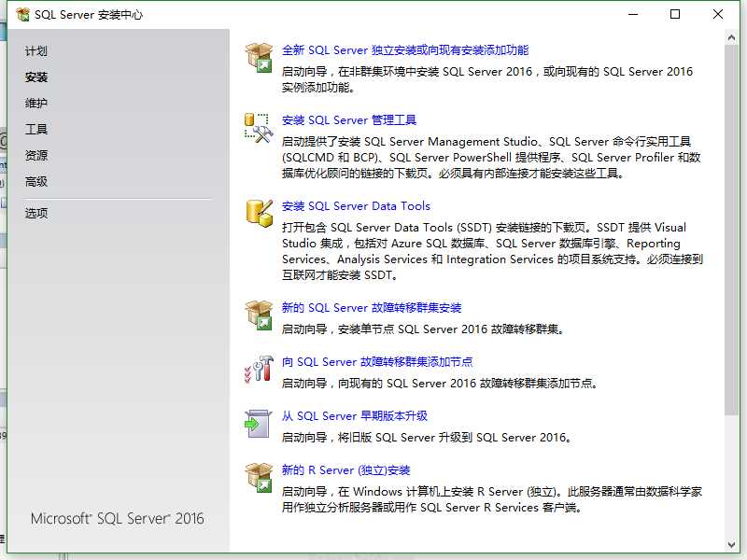Image resolution: width=747 pixels, height=560 pixels.
Task: Click the text 启动向导，将旧版 SQL Server 升级到 SQL Server 2016
Action: coord(427,437)
